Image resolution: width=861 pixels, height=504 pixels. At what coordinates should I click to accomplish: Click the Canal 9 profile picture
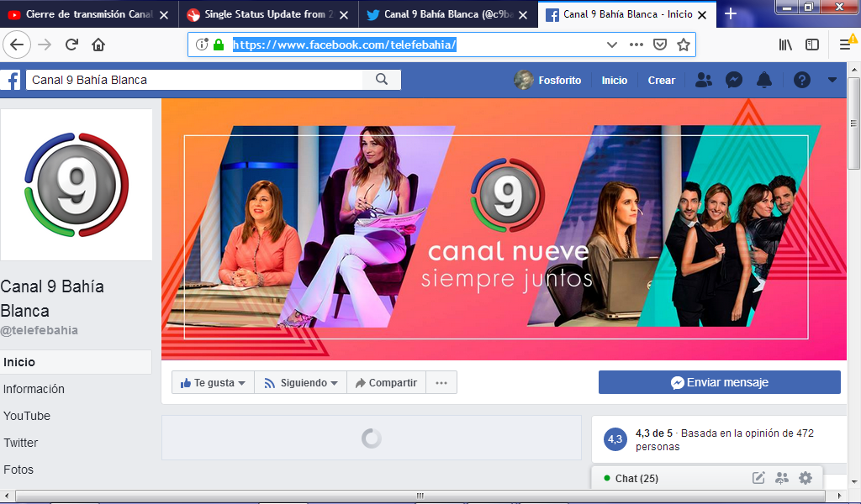pyautogui.click(x=77, y=185)
